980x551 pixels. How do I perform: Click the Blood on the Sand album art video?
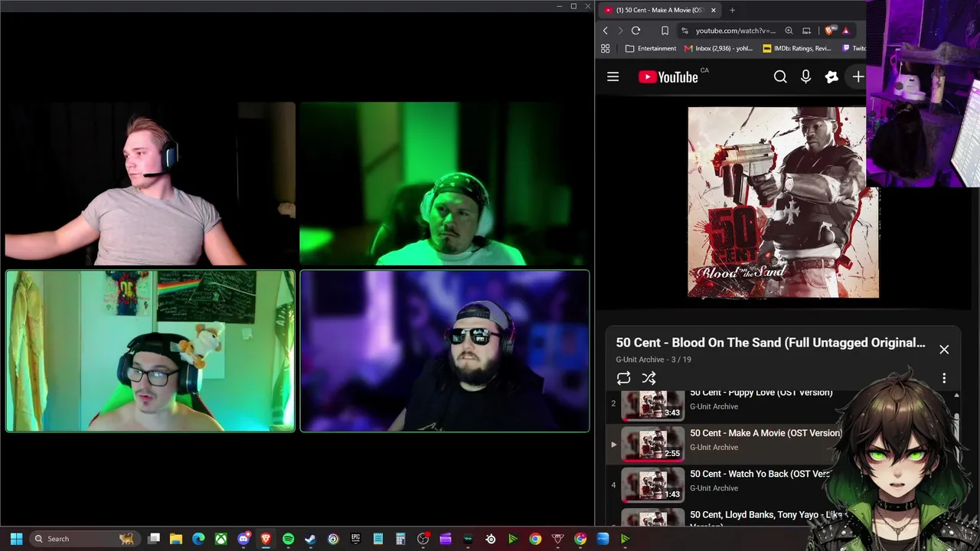coord(783,202)
